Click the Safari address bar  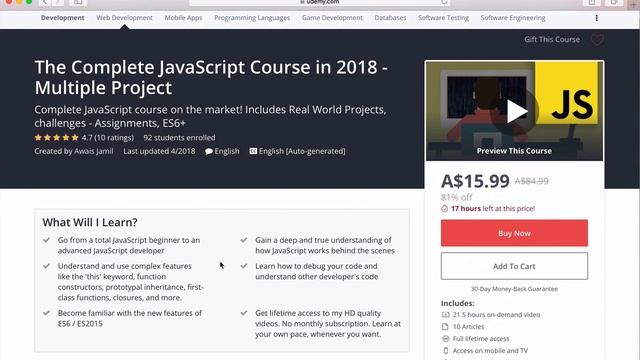click(x=320, y=2)
